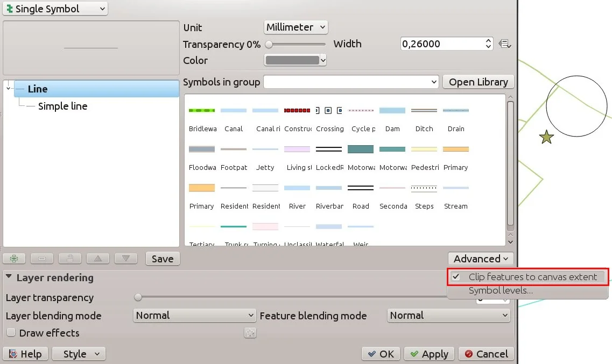Viewport: 612px width, 364px height.
Task: Choose Symbol levels from Advanced menu
Action: (501, 291)
